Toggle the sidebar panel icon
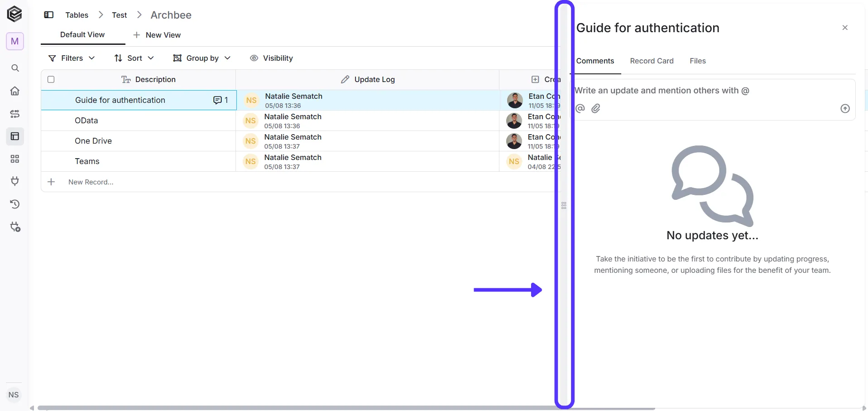This screenshot has width=868, height=411. pyautogui.click(x=49, y=15)
